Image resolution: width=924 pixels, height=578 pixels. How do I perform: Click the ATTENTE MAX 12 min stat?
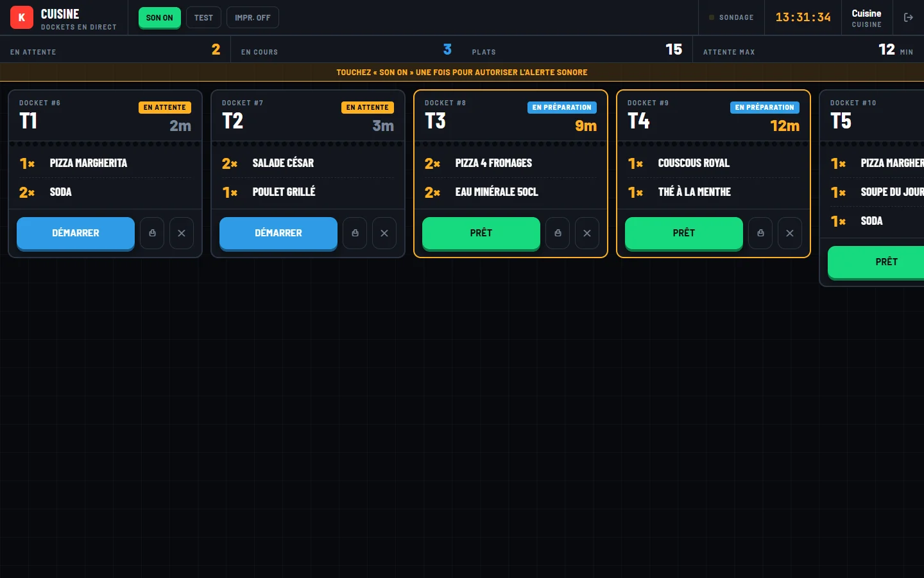(809, 49)
